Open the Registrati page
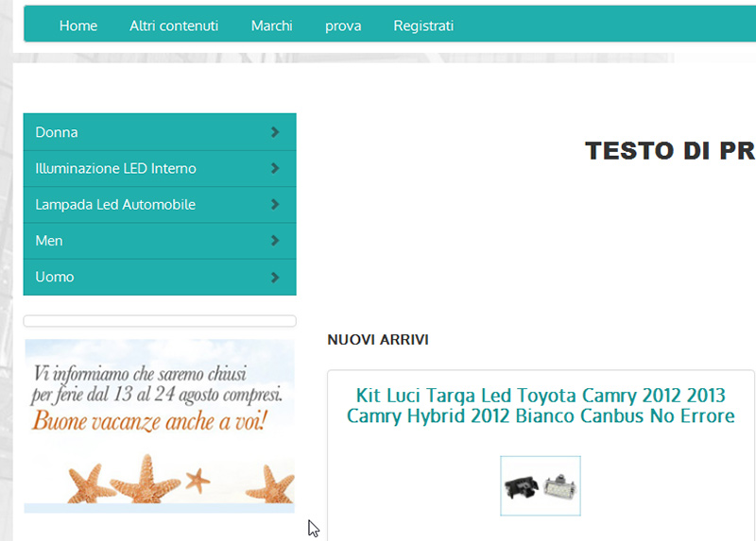This screenshot has height=541, width=756. [423, 25]
